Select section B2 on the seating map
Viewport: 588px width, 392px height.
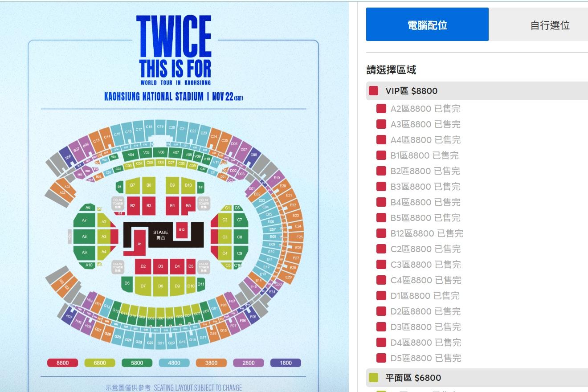point(133,205)
